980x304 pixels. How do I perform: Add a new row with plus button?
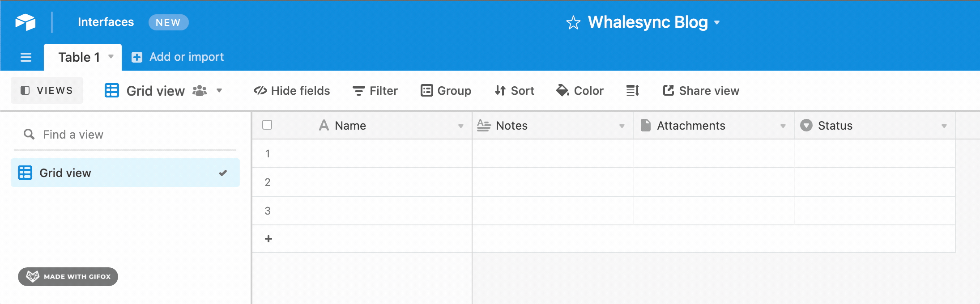[x=268, y=239]
